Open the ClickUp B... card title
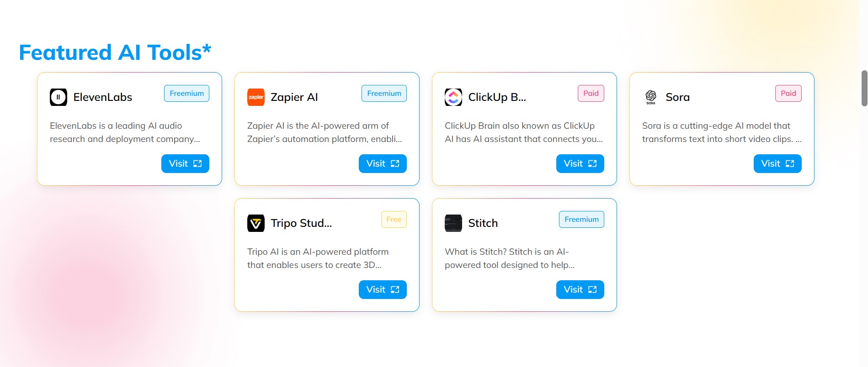 pos(497,97)
